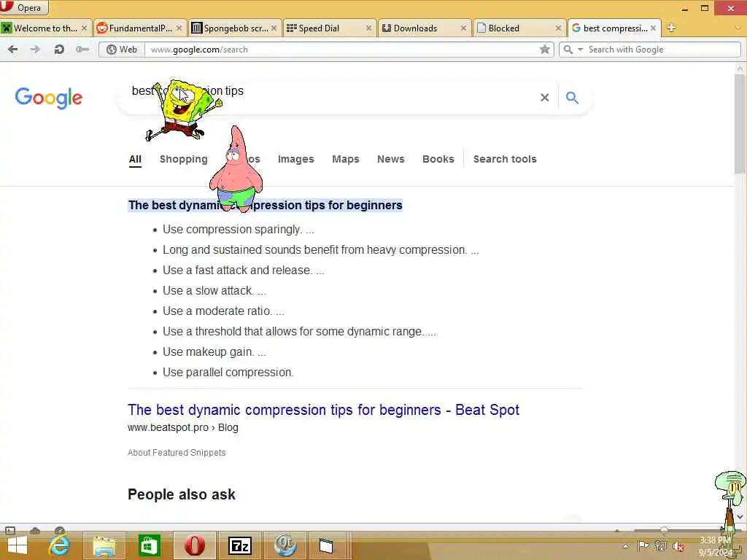Show hidden tray icons arrow
This screenshot has height=560, width=747.
coord(625,546)
